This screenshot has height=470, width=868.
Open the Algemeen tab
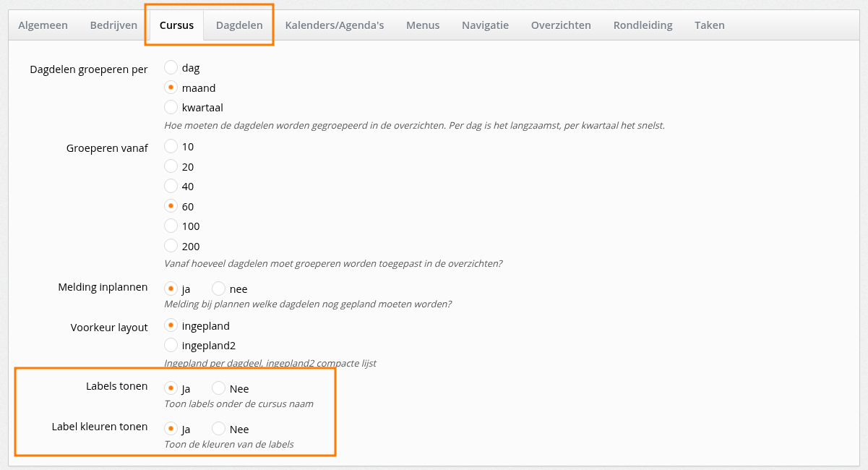pos(43,25)
